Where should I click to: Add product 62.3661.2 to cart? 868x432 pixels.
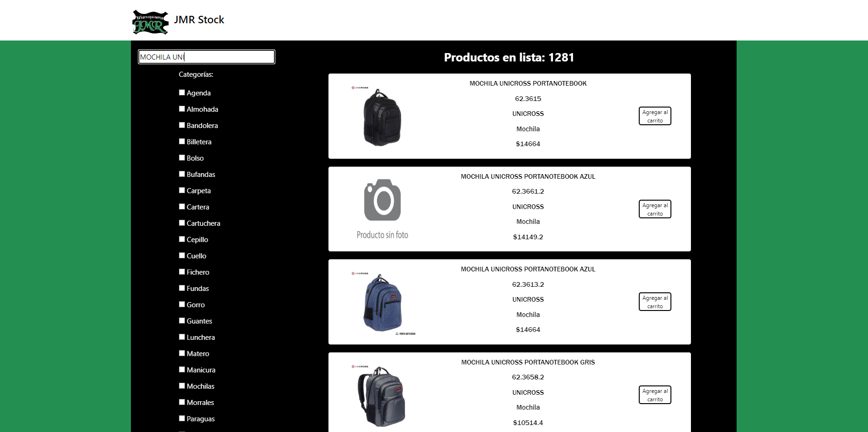point(655,209)
